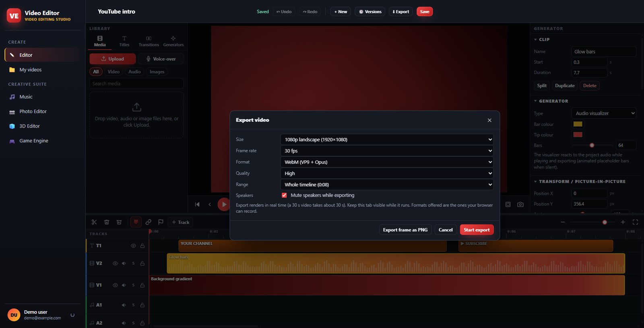Switch to the Transitions library tab
This screenshot has width=644, height=328.
click(x=149, y=41)
